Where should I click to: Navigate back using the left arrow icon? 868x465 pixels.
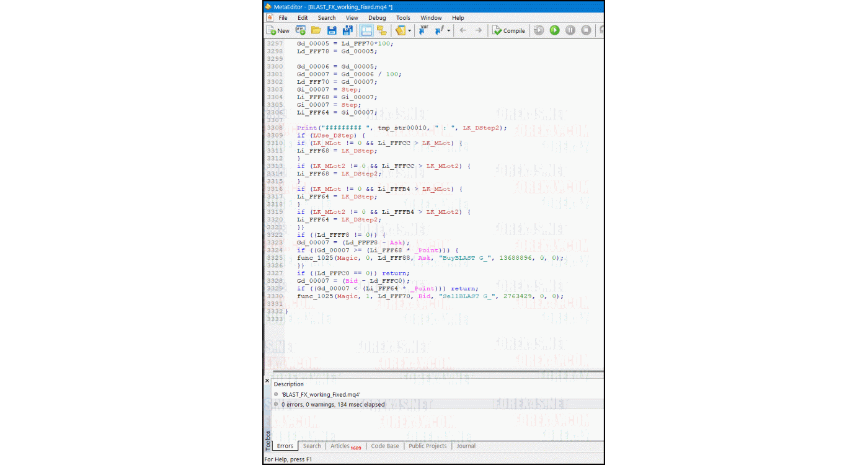(x=463, y=30)
